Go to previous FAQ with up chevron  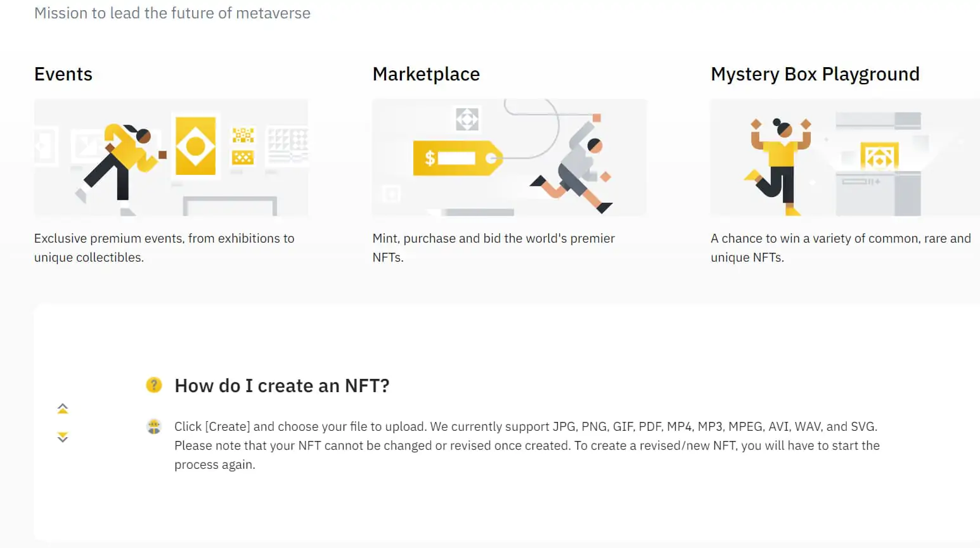pos(63,409)
